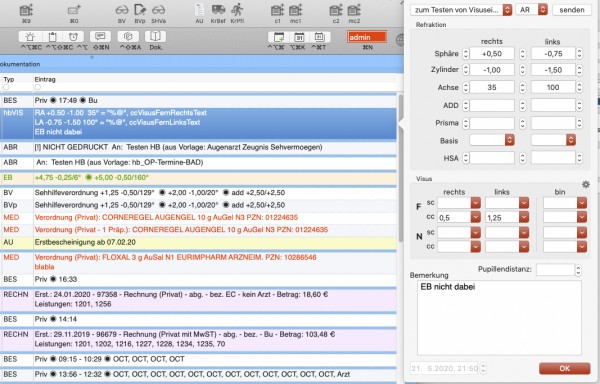Click the c2 toolbar icon
This screenshot has width=600, height=384.
click(x=336, y=10)
